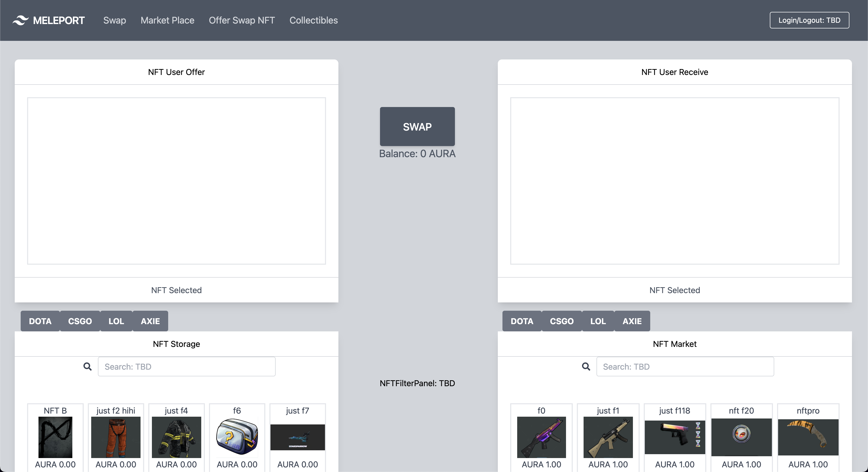Click the Login/Logout: TBD button
This screenshot has height=472, width=868.
click(x=809, y=20)
